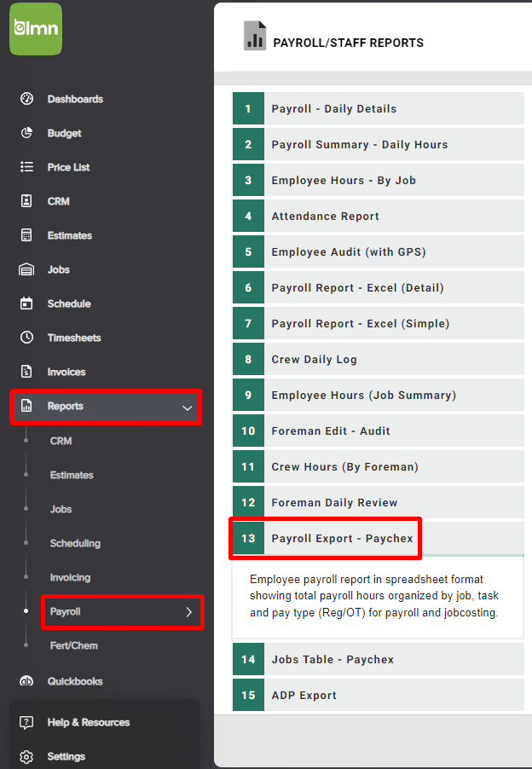This screenshot has height=769, width=532.
Task: Open the Invoices section
Action: pyautogui.click(x=66, y=373)
